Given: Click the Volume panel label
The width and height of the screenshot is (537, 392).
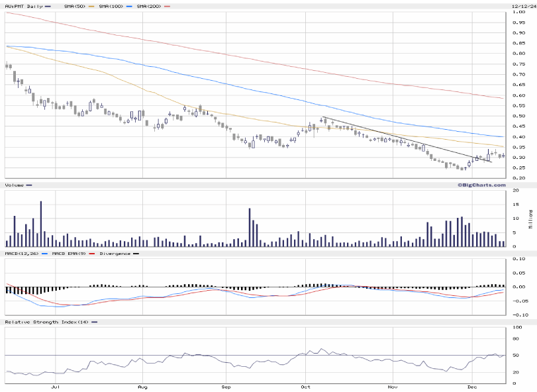Looking at the screenshot, I should pyautogui.click(x=15, y=185).
